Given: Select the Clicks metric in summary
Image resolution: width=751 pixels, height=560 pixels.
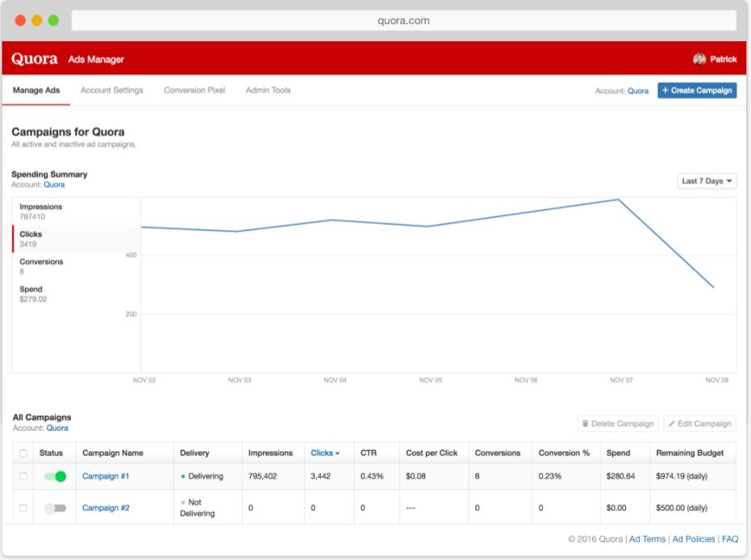Looking at the screenshot, I should click(x=77, y=239).
